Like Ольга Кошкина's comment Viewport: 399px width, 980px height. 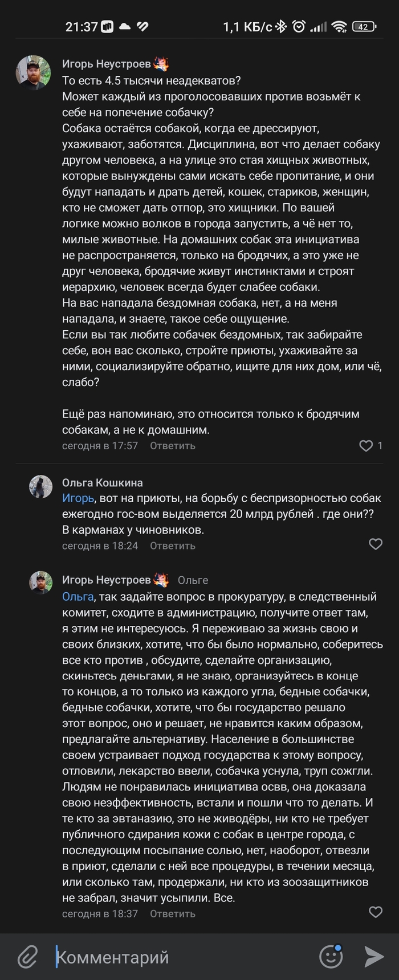click(376, 544)
